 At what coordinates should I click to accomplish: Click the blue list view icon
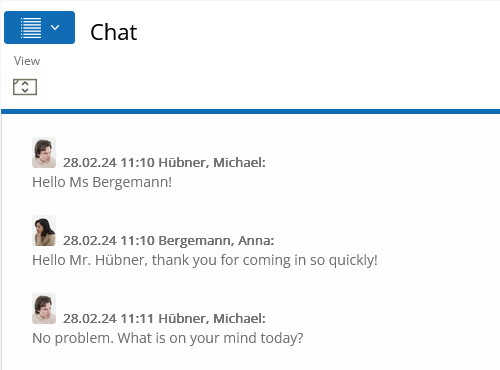pos(31,28)
